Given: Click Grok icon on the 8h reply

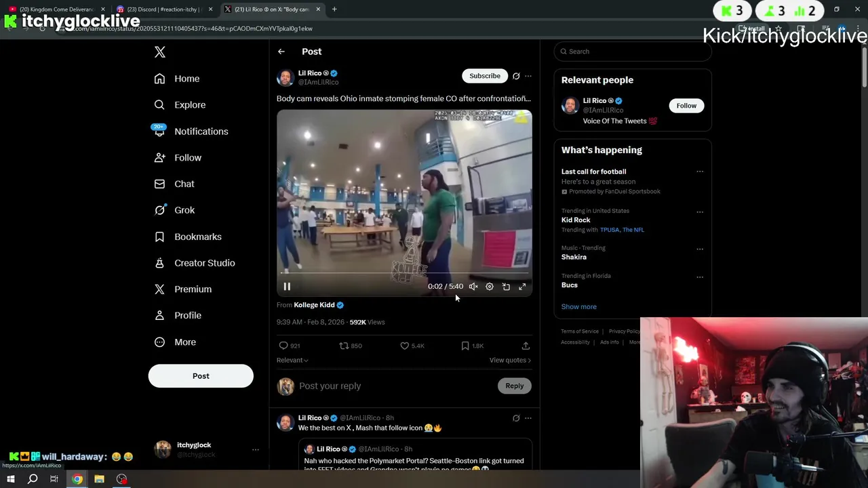Looking at the screenshot, I should click(516, 418).
